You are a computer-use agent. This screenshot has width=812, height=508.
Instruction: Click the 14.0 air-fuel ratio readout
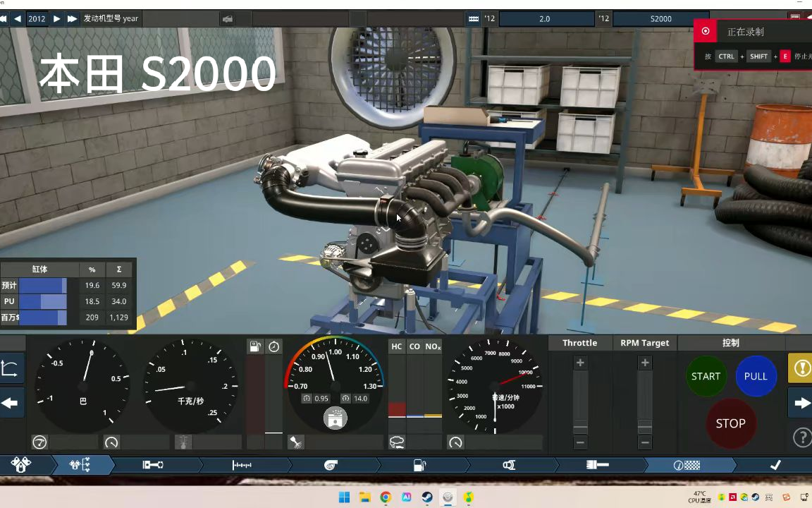coord(360,399)
